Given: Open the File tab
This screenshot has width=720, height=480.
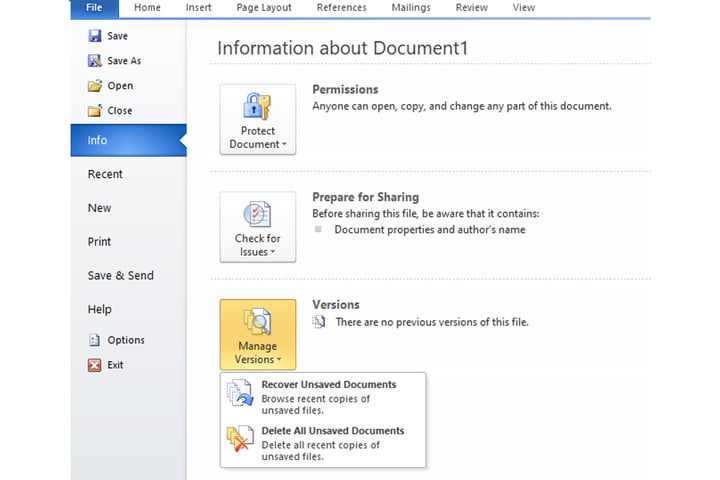Looking at the screenshot, I should pos(94,8).
